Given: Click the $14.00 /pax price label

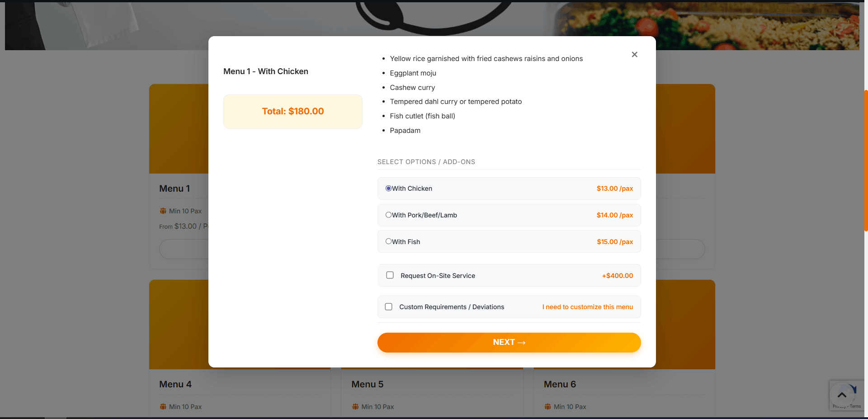Looking at the screenshot, I should pyautogui.click(x=614, y=215).
